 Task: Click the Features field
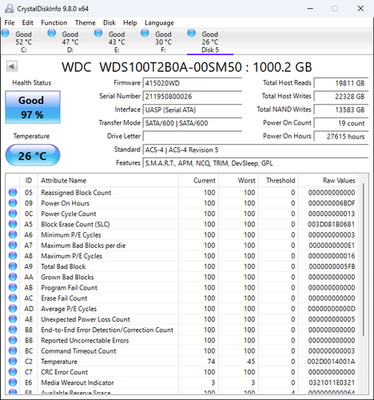pyautogui.click(x=256, y=163)
